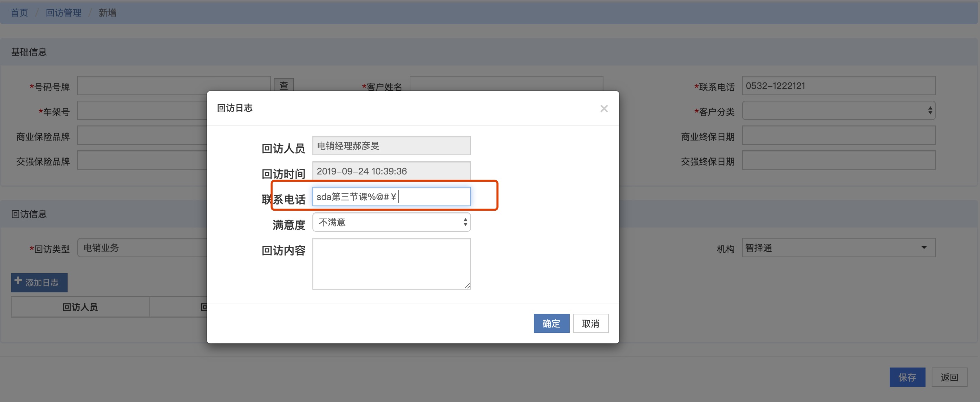Click the 查 search button
This screenshot has width=980, height=402.
(283, 85)
